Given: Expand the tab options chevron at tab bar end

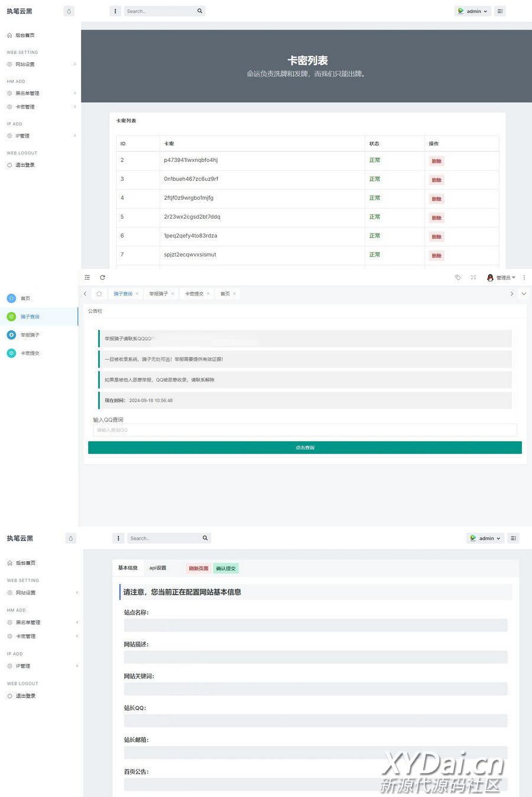Looking at the screenshot, I should (x=524, y=294).
